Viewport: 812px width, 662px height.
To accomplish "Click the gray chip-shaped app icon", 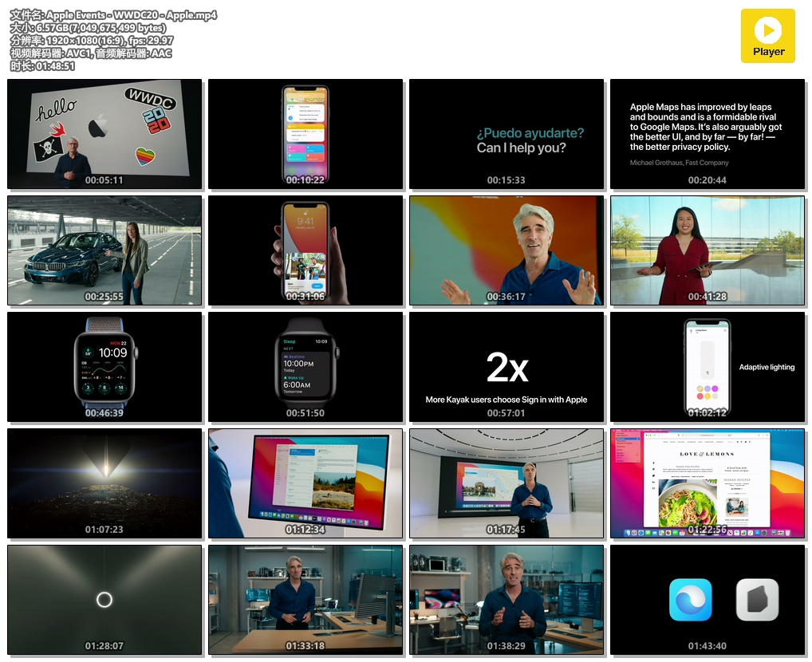I will tap(757, 599).
